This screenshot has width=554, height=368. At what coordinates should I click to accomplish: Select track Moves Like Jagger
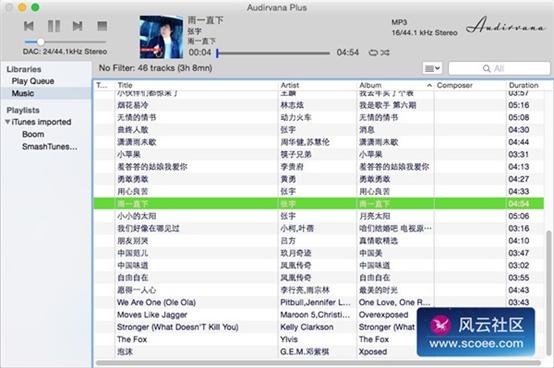(152, 315)
